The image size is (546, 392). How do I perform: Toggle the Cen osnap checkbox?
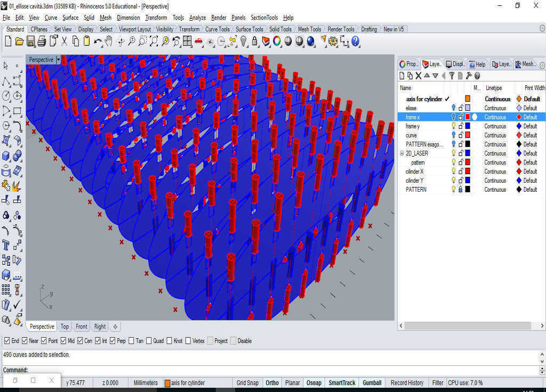(80, 341)
